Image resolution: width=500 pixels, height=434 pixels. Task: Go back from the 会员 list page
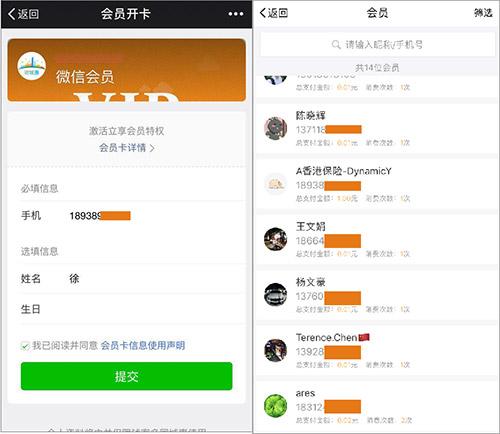(x=273, y=13)
